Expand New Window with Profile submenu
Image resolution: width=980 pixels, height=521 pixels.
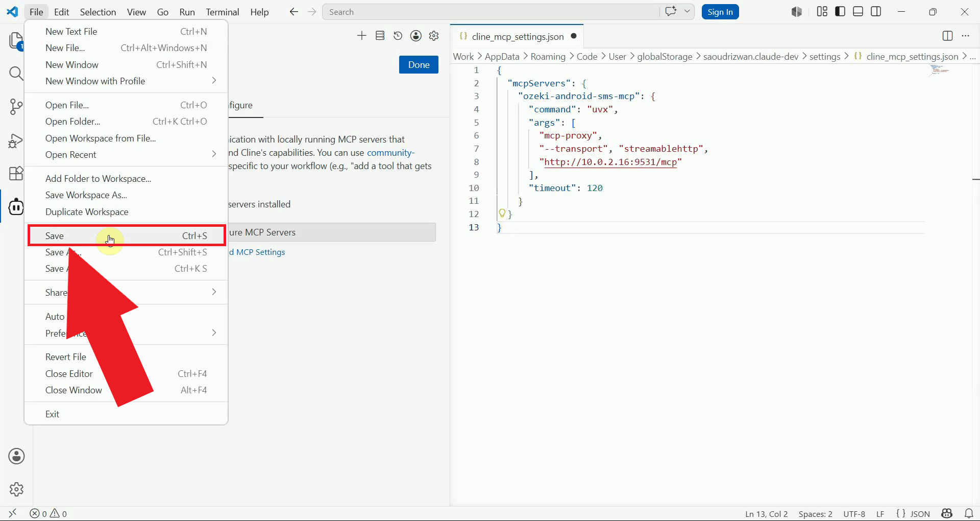click(x=126, y=81)
